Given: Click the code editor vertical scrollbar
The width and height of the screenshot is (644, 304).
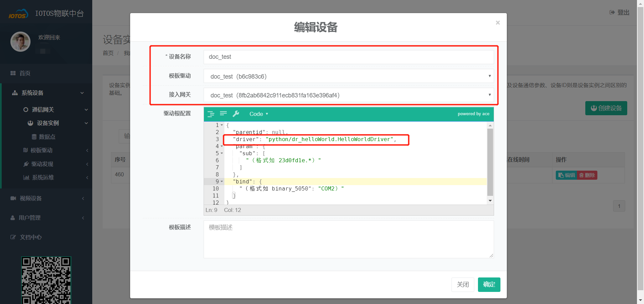Looking at the screenshot, I should pyautogui.click(x=490, y=161).
